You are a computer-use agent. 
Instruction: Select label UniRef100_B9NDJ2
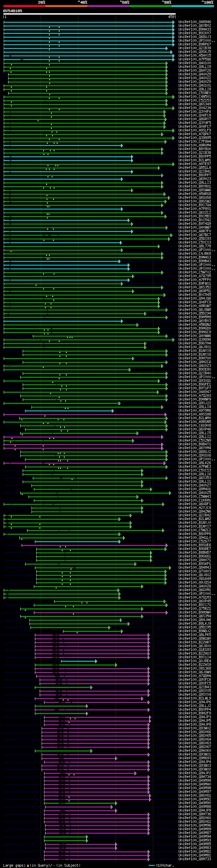[195, 631]
